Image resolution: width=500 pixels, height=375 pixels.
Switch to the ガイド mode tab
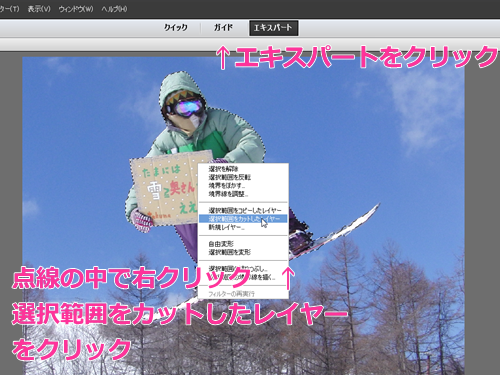(x=223, y=28)
